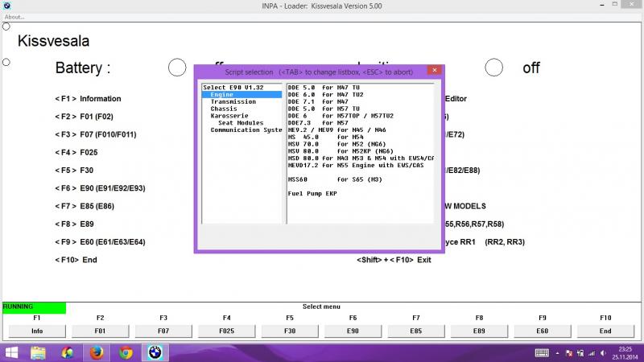Viewport: 644px width, 362px height.
Task: Click the BMW logo in title bar
Action: pos(7,6)
